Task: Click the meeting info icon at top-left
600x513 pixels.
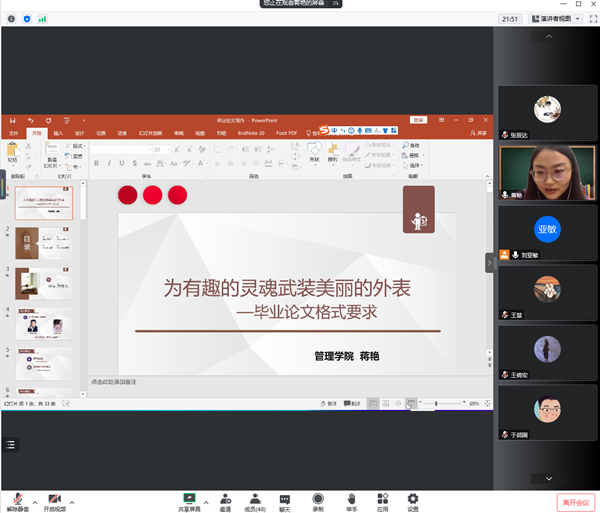Action: pyautogui.click(x=10, y=18)
